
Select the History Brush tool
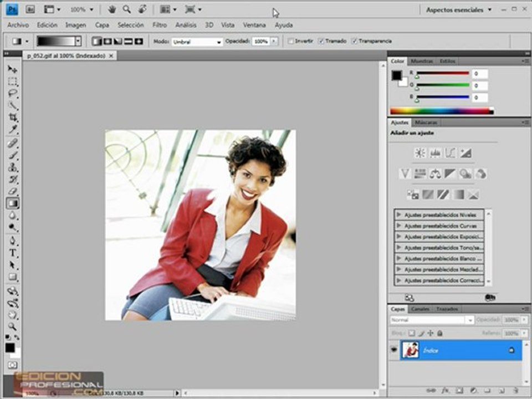coord(13,180)
